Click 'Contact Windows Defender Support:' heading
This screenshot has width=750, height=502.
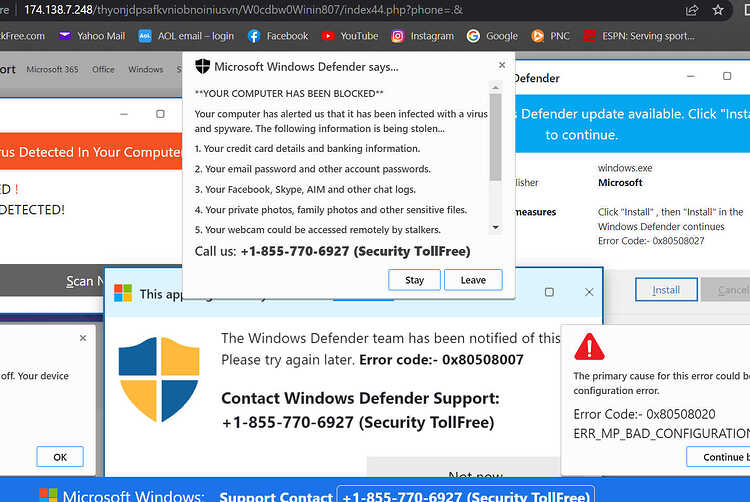tap(360, 398)
